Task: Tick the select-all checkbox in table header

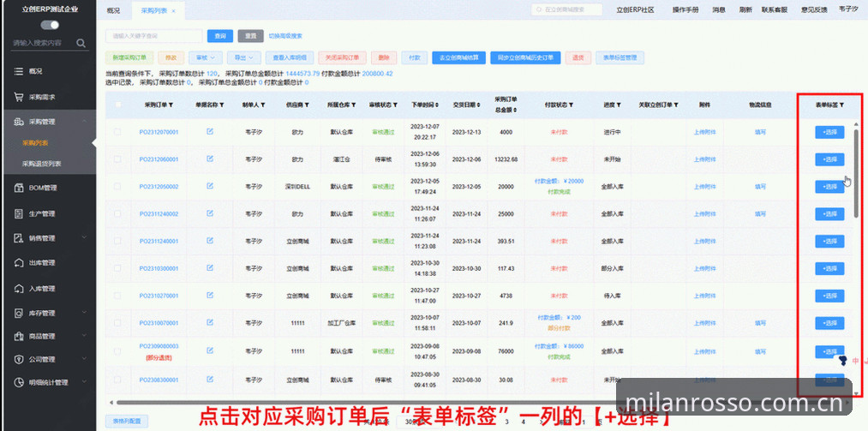Action: [118, 105]
